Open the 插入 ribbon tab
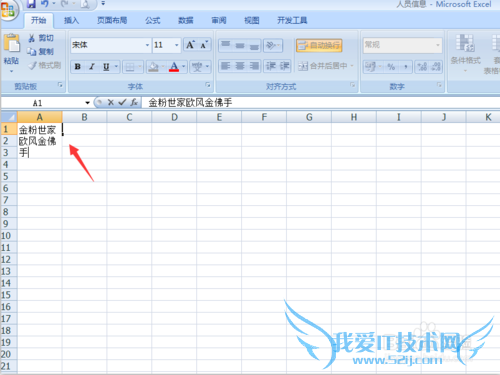 (71, 21)
